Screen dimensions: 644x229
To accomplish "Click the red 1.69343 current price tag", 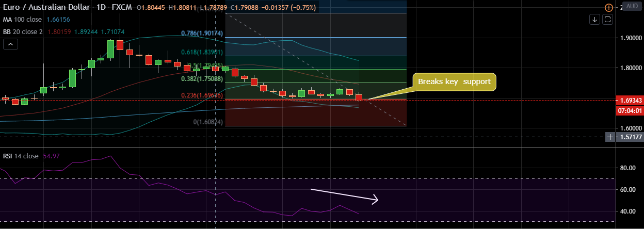I will pyautogui.click(x=629, y=100).
